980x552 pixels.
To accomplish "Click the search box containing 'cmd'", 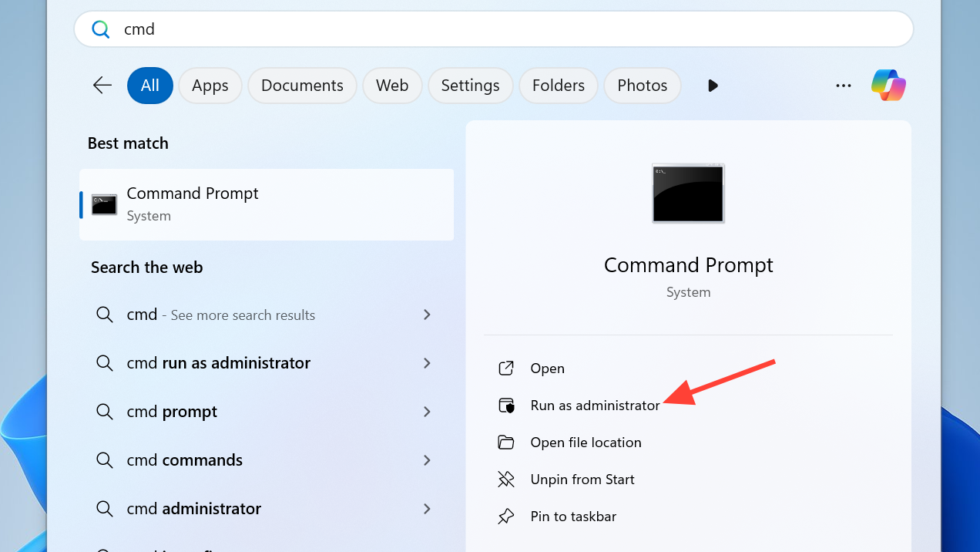I will tap(493, 29).
